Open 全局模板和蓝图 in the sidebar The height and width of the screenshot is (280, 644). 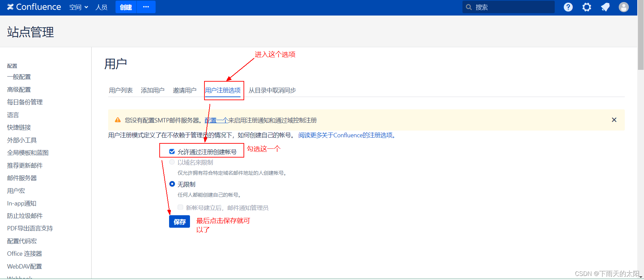click(x=28, y=152)
